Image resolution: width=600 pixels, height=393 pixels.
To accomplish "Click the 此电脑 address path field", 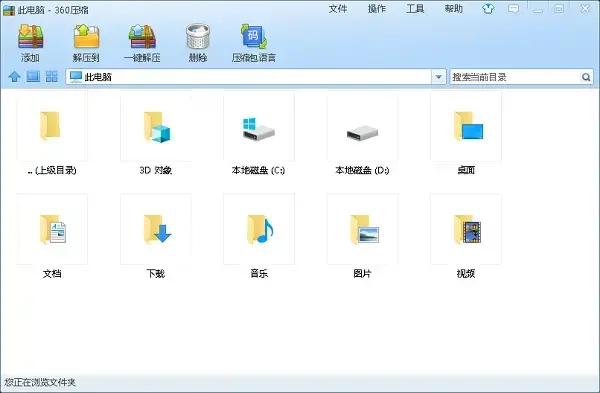I will [x=249, y=77].
